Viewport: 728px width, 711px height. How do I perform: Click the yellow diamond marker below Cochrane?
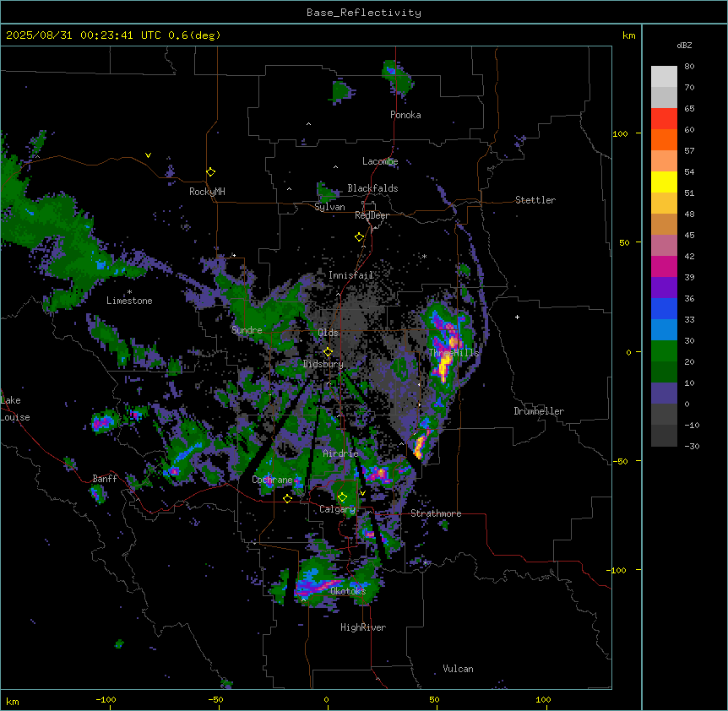tap(287, 498)
